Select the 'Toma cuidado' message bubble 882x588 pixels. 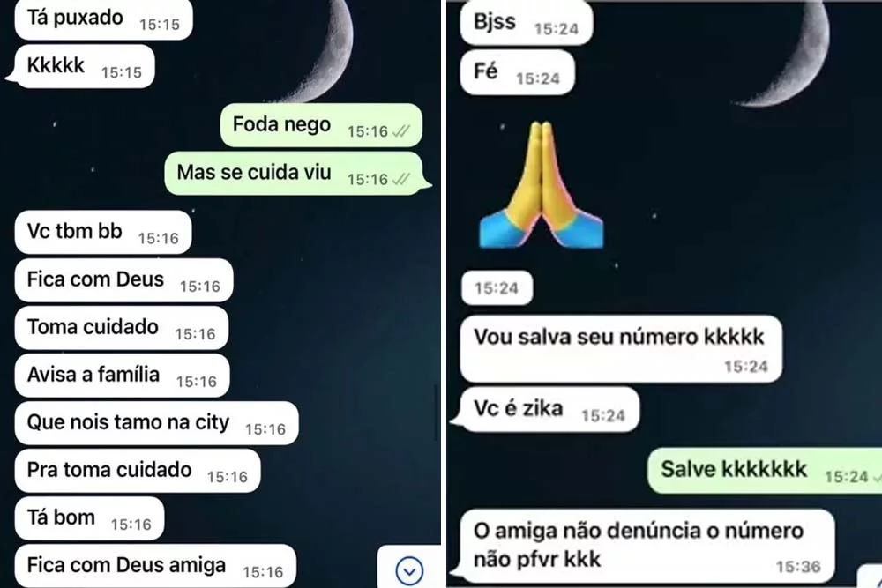pyautogui.click(x=122, y=328)
